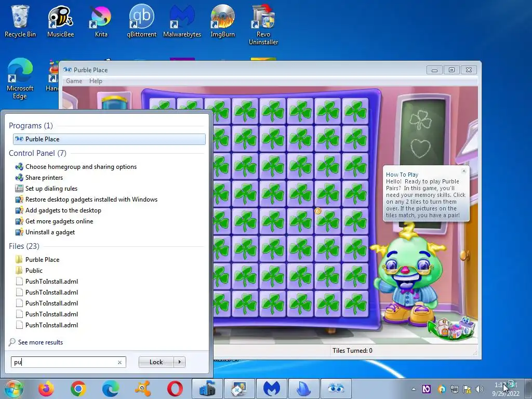The height and width of the screenshot is (399, 532).
Task: Return to Purble Place main menu house icon
Action: coord(453,328)
